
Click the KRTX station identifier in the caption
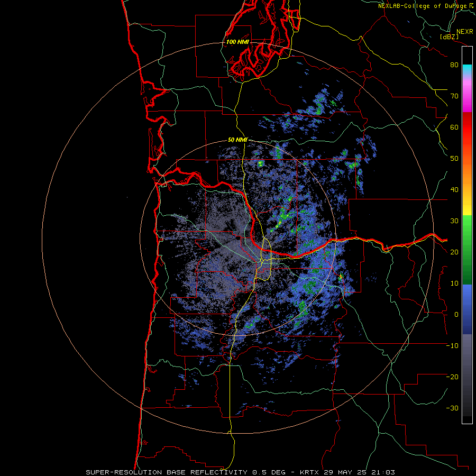tap(310, 472)
